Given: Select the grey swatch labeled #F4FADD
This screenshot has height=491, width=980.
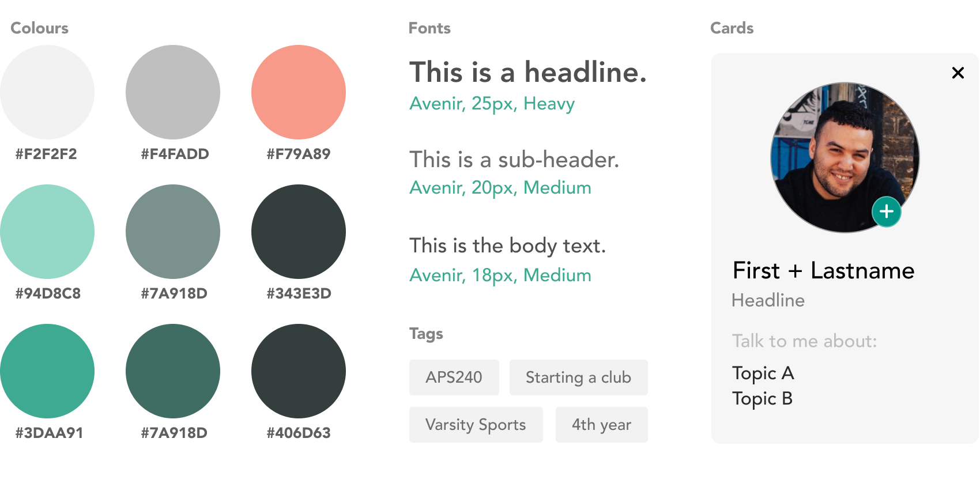Looking at the screenshot, I should tap(173, 92).
